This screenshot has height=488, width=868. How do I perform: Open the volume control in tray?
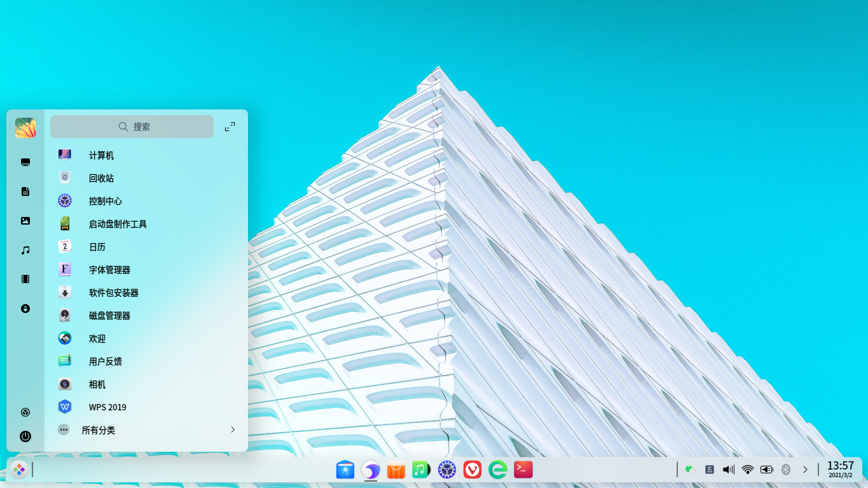click(729, 470)
